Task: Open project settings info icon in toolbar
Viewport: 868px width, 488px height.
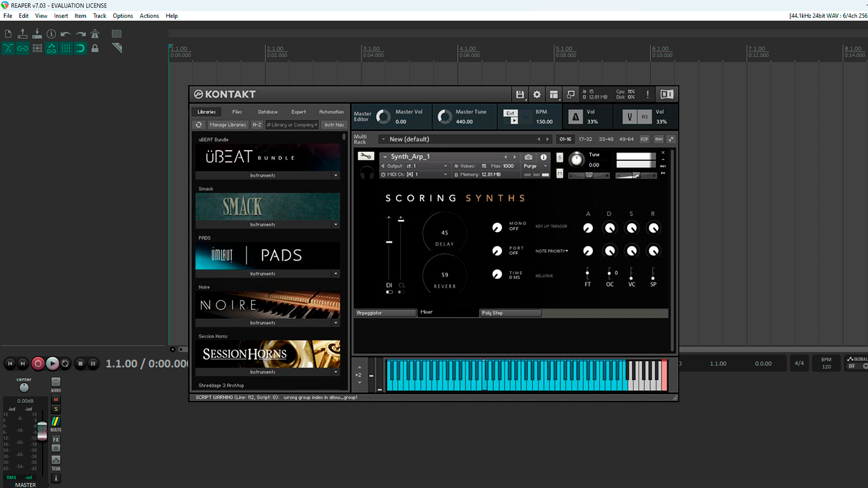Action: pyautogui.click(x=51, y=34)
